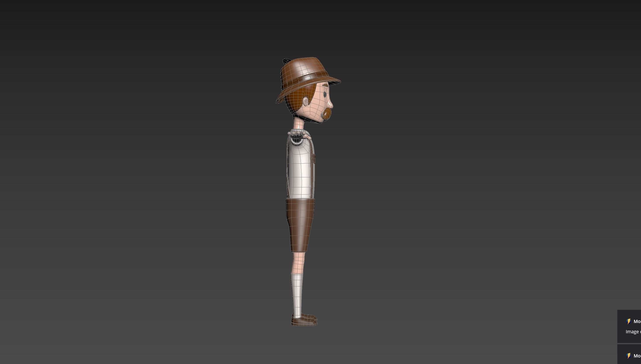Click the character's brown shorts on the model
Viewport: 641px width, 364px height.
pos(300,225)
